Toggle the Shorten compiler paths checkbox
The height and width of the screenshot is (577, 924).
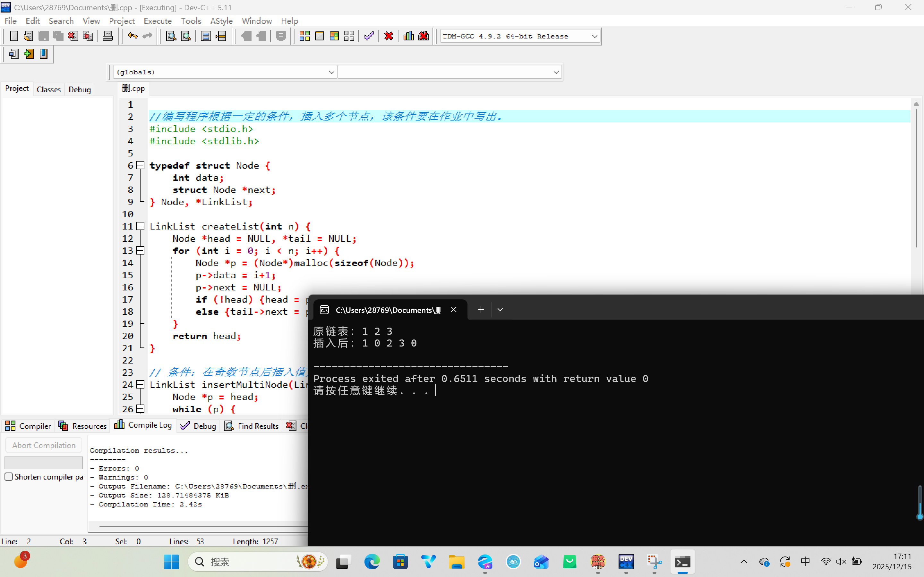point(9,477)
